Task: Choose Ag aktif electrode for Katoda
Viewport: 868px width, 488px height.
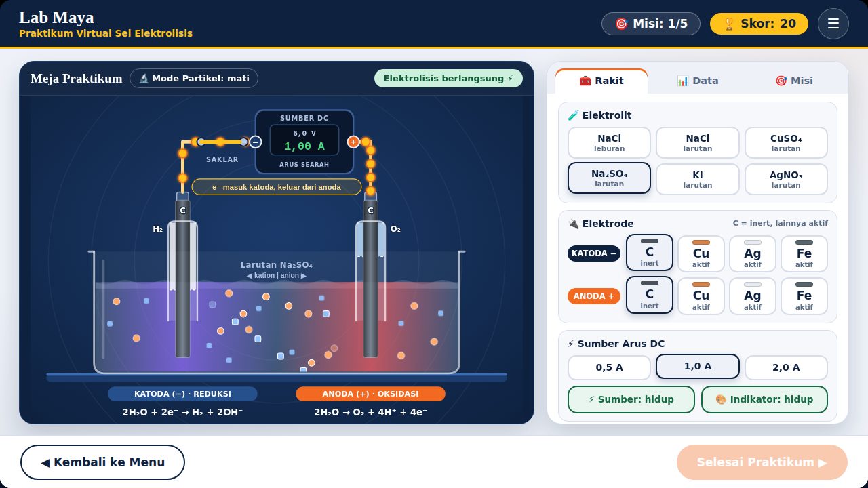Action: 753,253
